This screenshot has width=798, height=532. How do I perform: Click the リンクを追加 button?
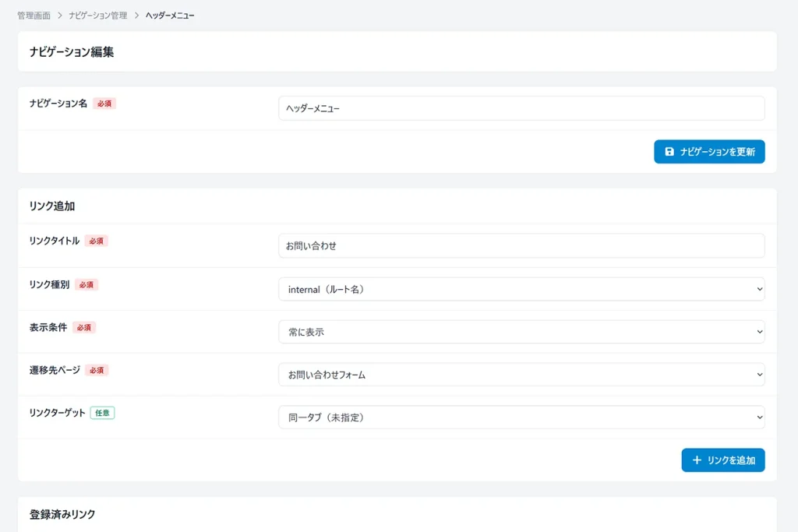click(722, 460)
